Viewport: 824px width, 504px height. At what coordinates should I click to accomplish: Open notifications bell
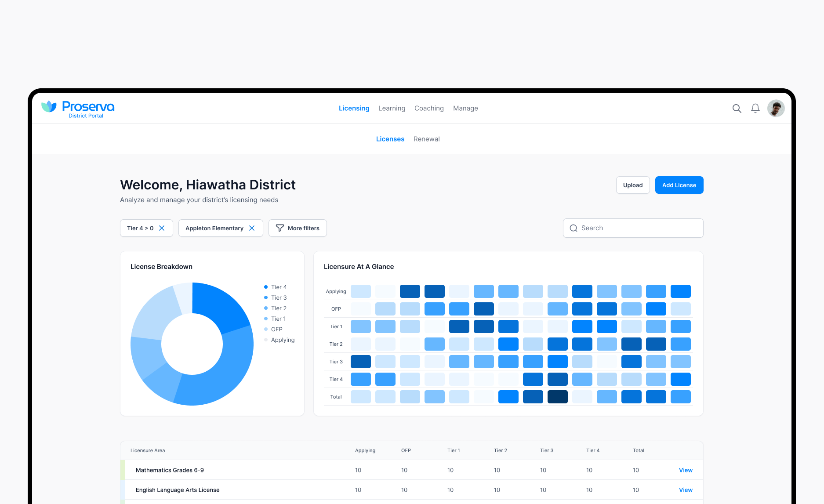coord(755,109)
